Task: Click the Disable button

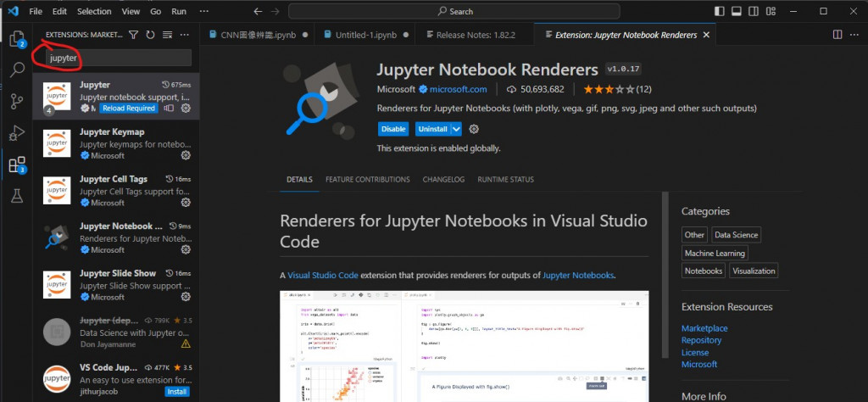Action: 393,129
